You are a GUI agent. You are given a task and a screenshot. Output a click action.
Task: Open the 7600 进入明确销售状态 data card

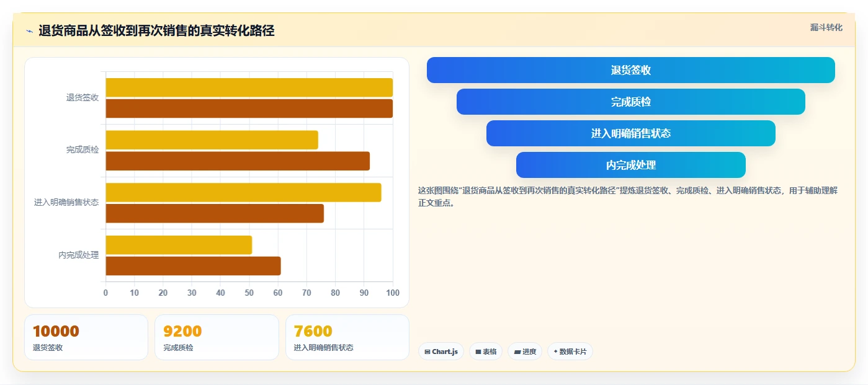(347, 337)
